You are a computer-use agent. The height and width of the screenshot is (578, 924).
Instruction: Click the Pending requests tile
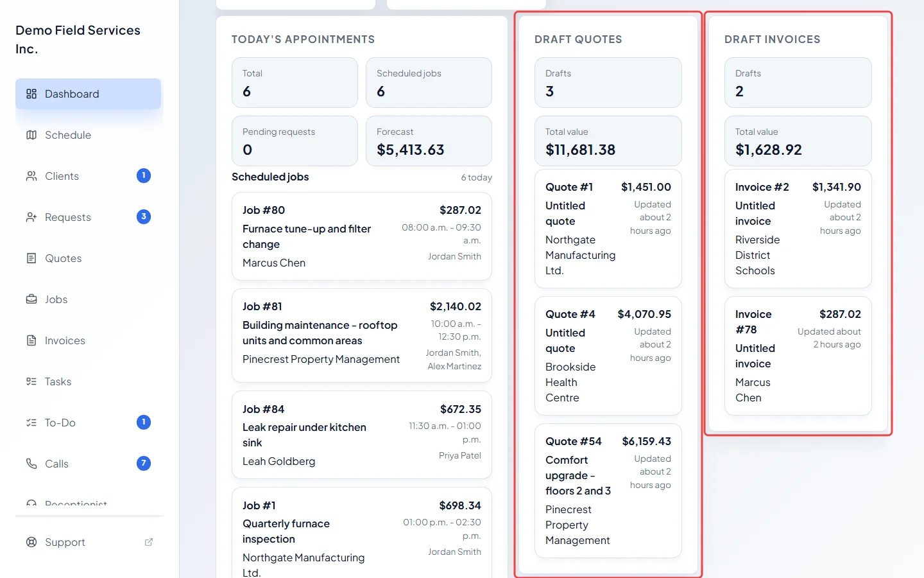(295, 141)
